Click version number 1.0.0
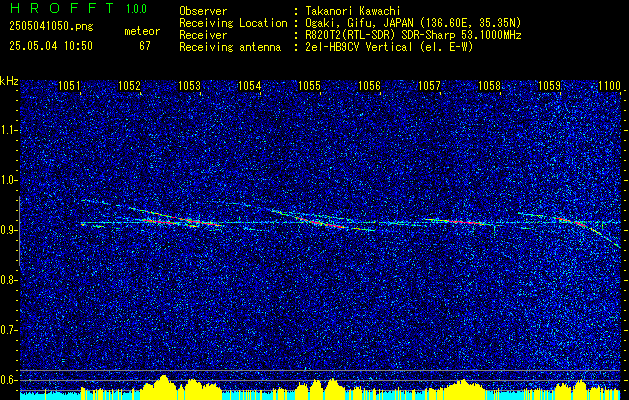Viewport: 629px width, 400px height. pyautogui.click(x=136, y=8)
